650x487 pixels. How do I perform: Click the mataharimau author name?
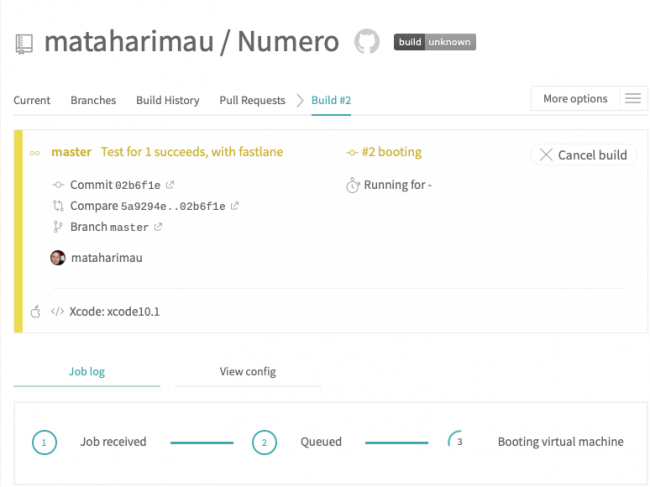[107, 258]
